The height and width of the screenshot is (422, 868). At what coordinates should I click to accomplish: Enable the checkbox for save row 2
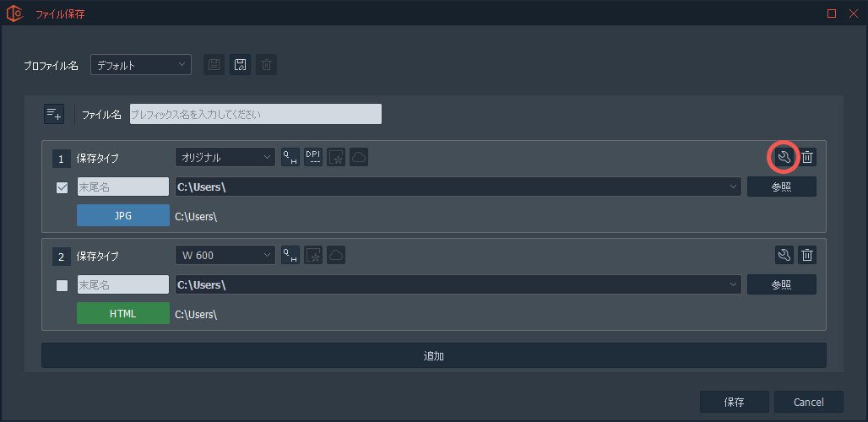62,285
